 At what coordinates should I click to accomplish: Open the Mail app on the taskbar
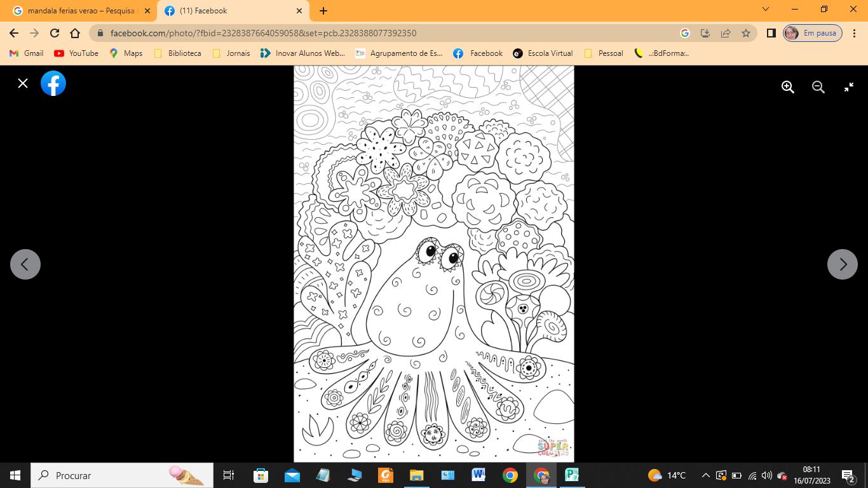[x=292, y=475]
